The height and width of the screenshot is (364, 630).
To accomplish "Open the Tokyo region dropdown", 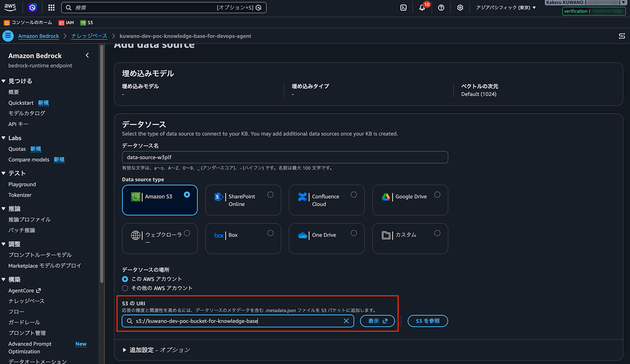I will tap(506, 8).
